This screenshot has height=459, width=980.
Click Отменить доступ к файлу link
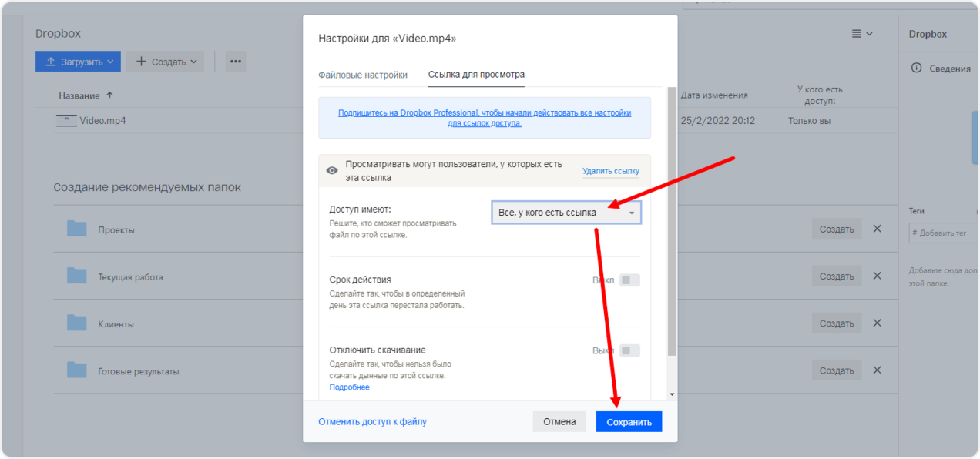click(x=372, y=421)
